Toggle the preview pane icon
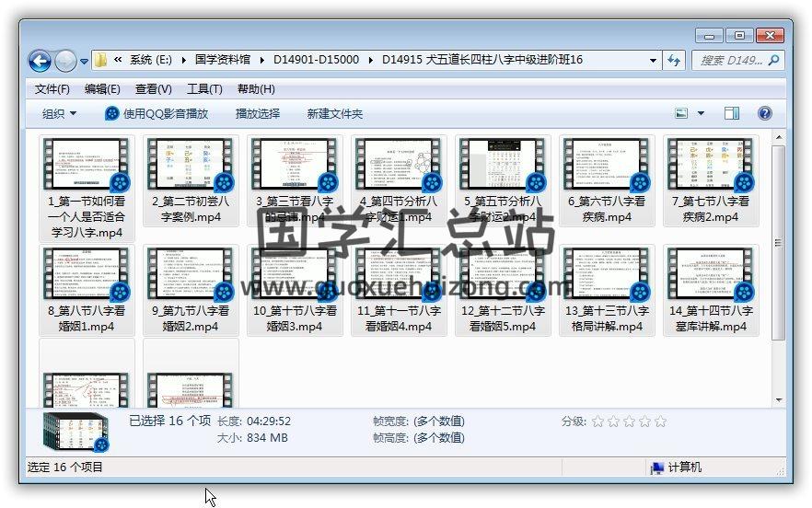Viewport: 812px width, 508px height. [732, 113]
